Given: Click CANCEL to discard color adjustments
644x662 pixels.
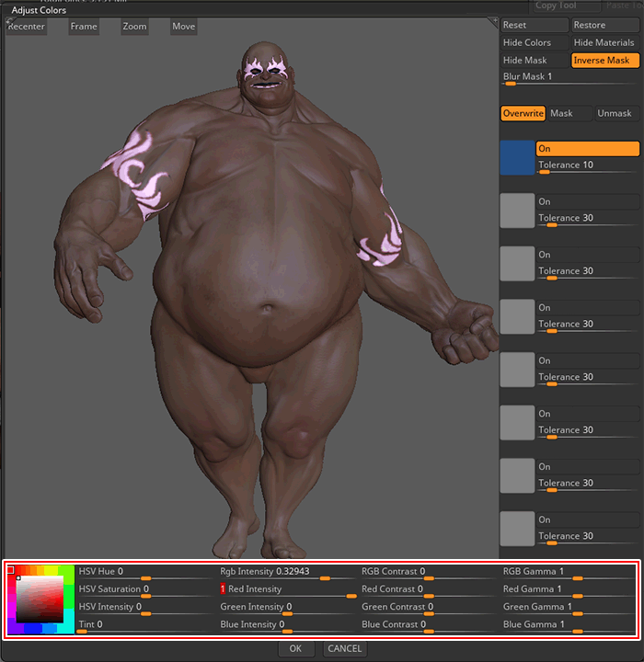Looking at the screenshot, I should tap(345, 649).
